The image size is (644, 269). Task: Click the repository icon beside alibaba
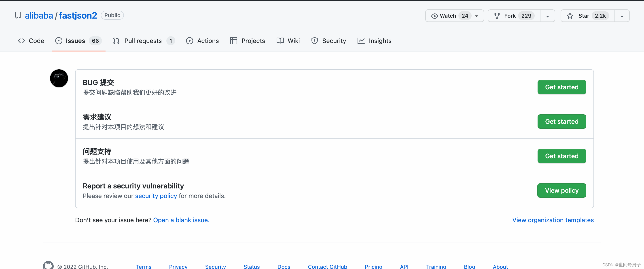click(18, 15)
